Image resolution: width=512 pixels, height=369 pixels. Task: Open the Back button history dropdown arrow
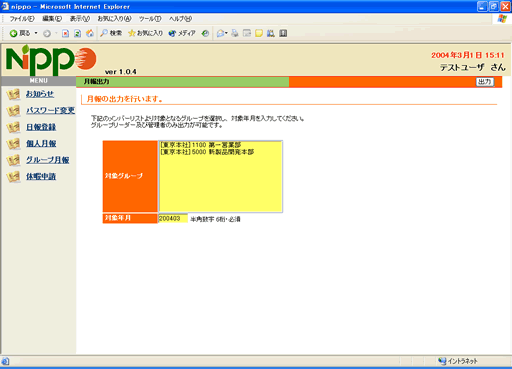click(x=36, y=33)
